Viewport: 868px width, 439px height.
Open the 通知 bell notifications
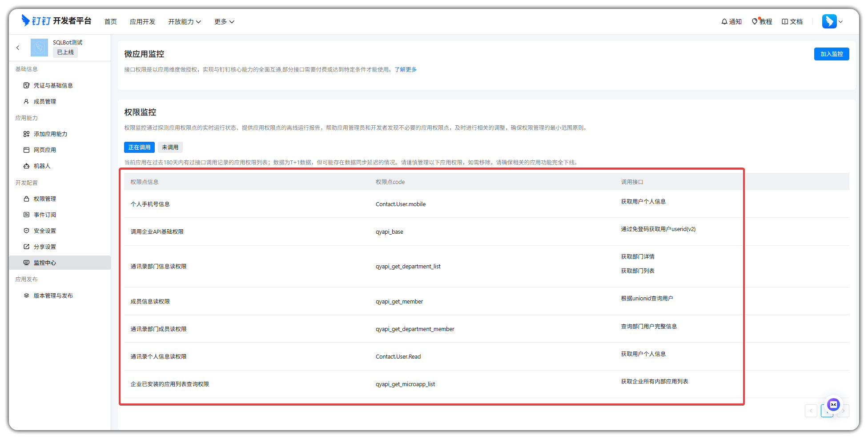[731, 21]
